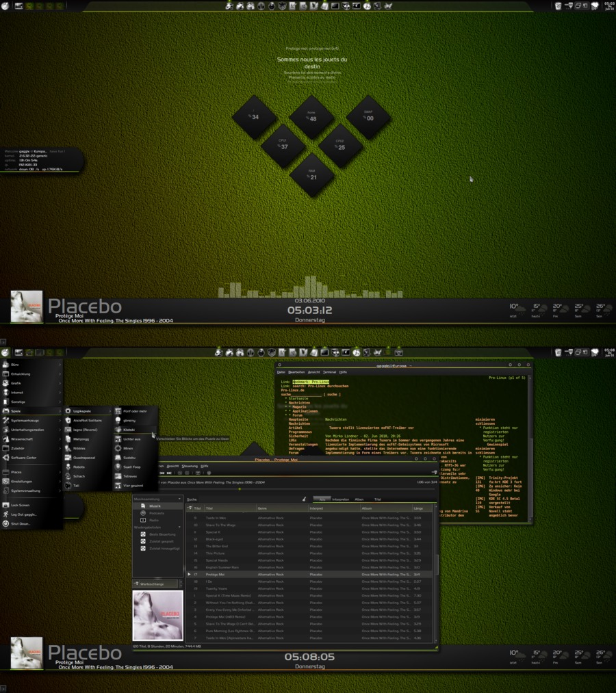Screen dimensions: 616x693
Task: Click Rhythmbox previous track button
Action: pyautogui.click(x=162, y=473)
